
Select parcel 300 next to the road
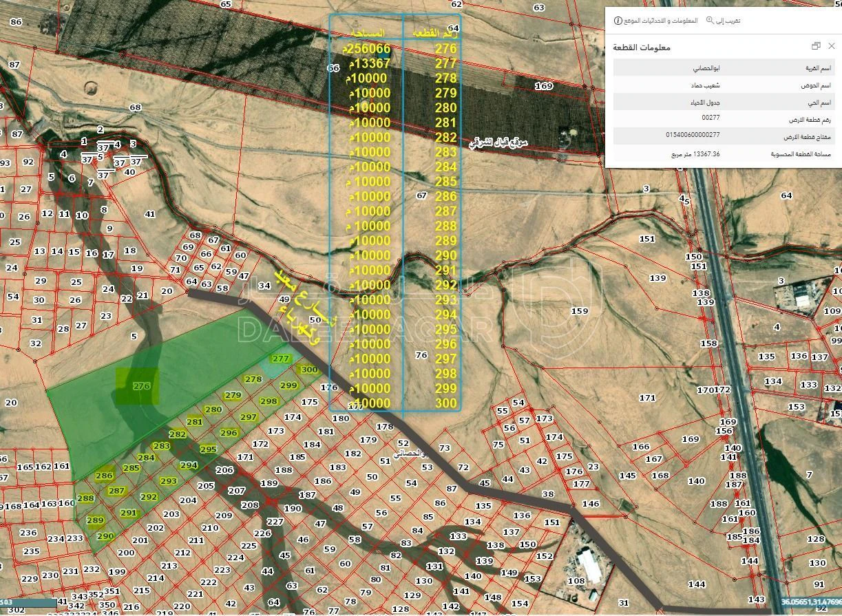(x=310, y=370)
